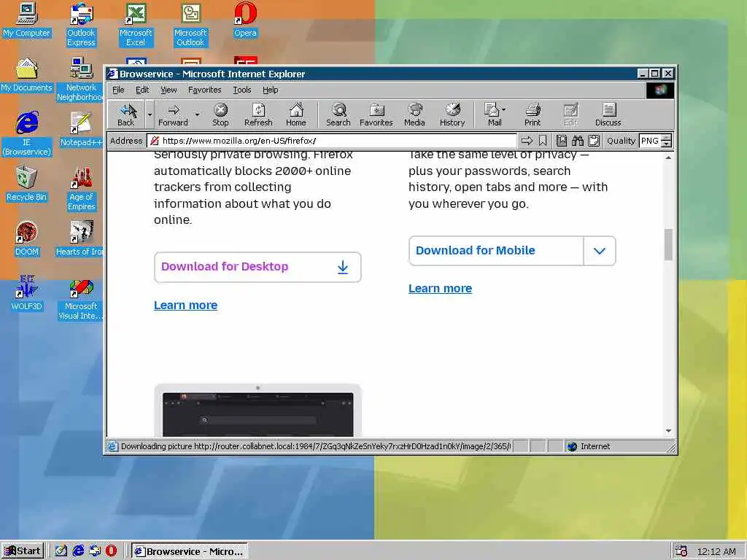747x560 pixels.
Task: Open the Tools menu
Action: [x=242, y=90]
